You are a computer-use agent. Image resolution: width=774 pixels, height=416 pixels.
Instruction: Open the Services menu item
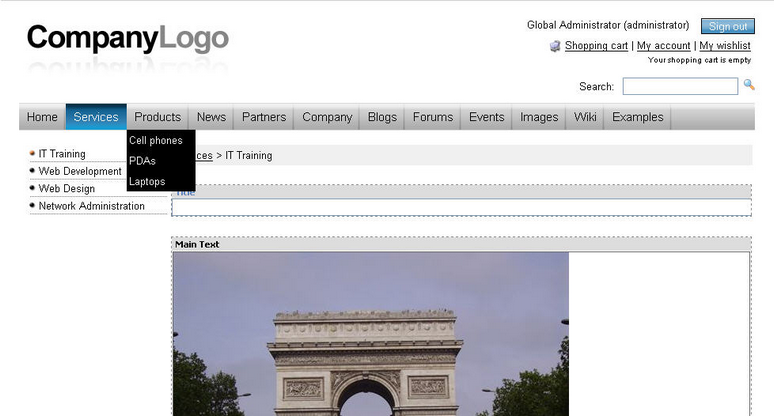coord(96,117)
